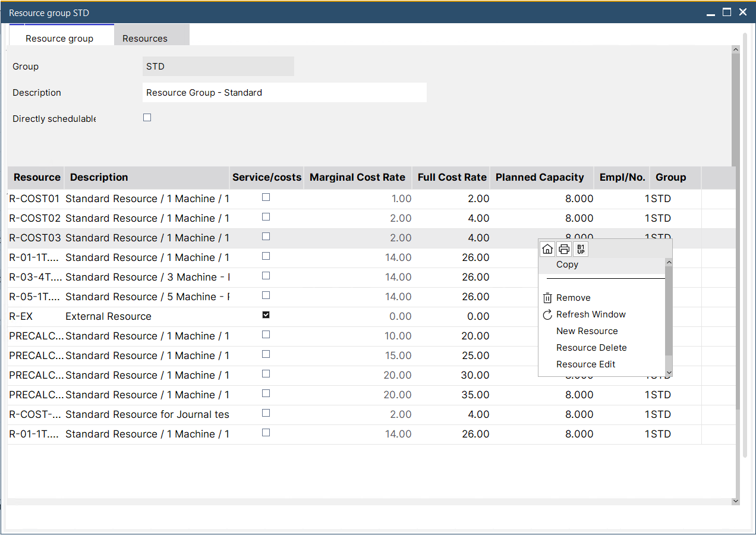Image resolution: width=756 pixels, height=535 pixels.
Task: Uncheck Service/costs for R-EX External Resource
Action: 266,315
